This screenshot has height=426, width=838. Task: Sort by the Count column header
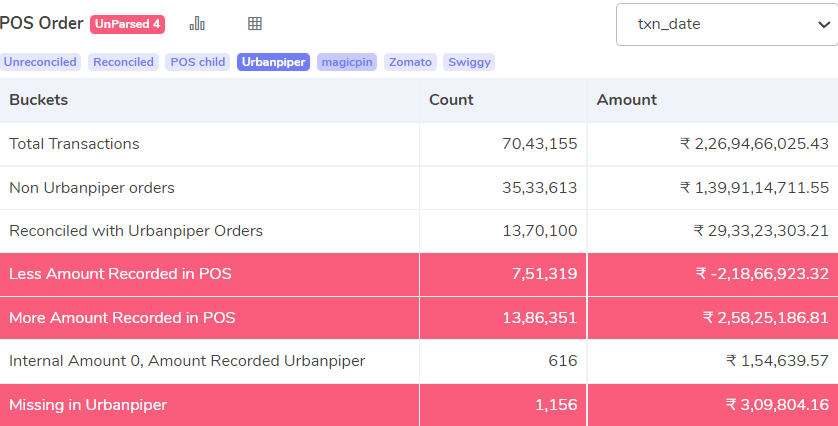[x=451, y=100]
